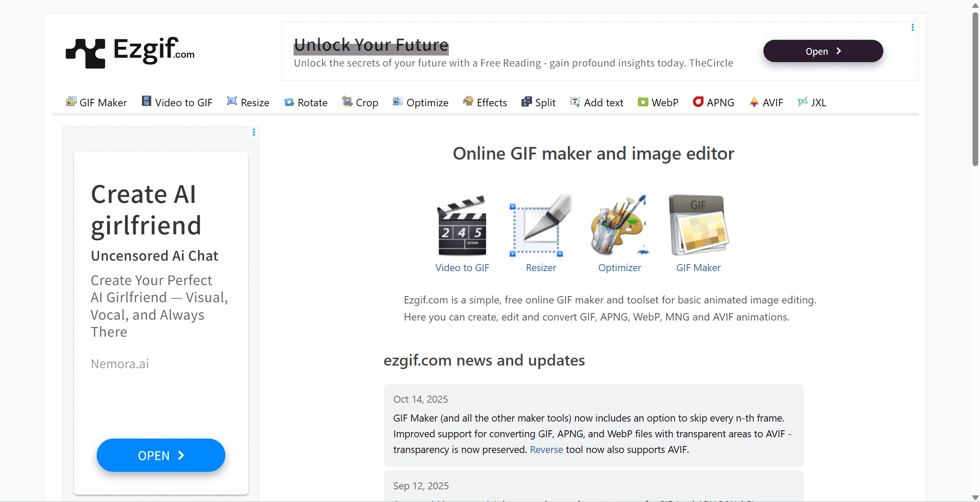Open ad options dots on top banner
This screenshot has width=980, height=502.
[913, 28]
